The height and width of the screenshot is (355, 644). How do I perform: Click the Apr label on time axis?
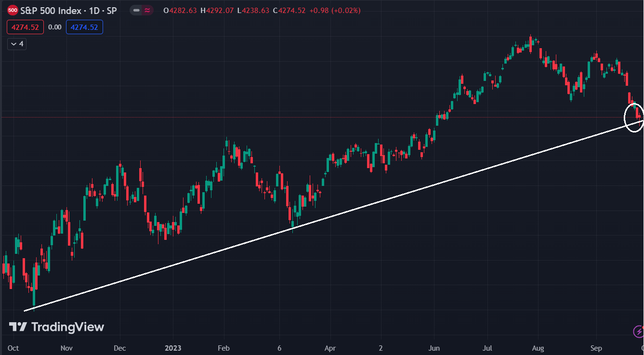click(x=330, y=348)
